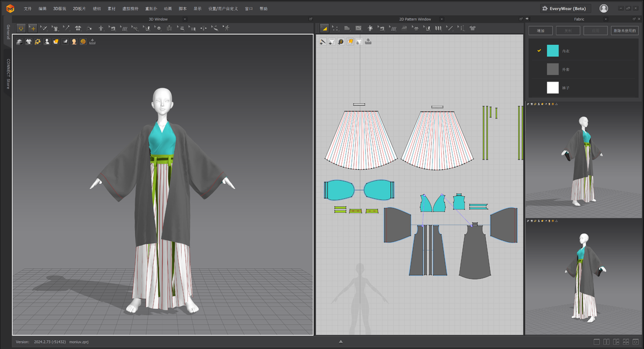Open the 2D Pattern Window dropdown arrow

coord(443,19)
